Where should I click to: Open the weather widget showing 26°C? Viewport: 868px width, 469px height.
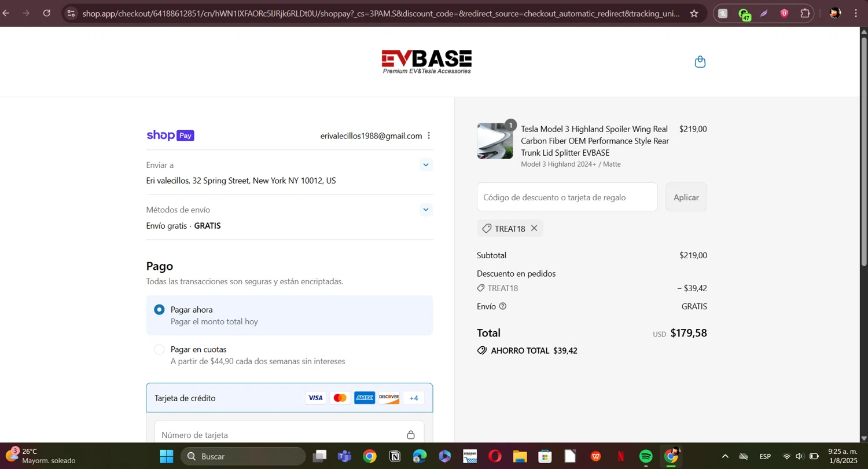pos(42,456)
